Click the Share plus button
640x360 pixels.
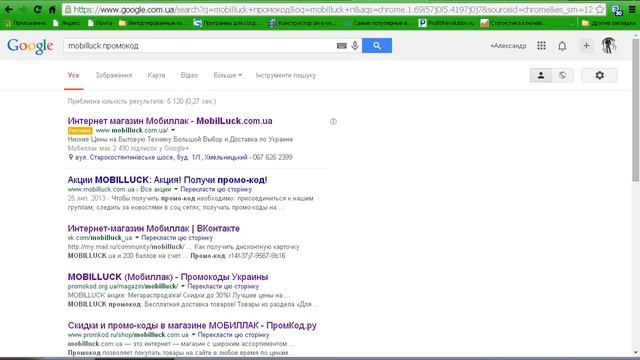click(x=586, y=46)
